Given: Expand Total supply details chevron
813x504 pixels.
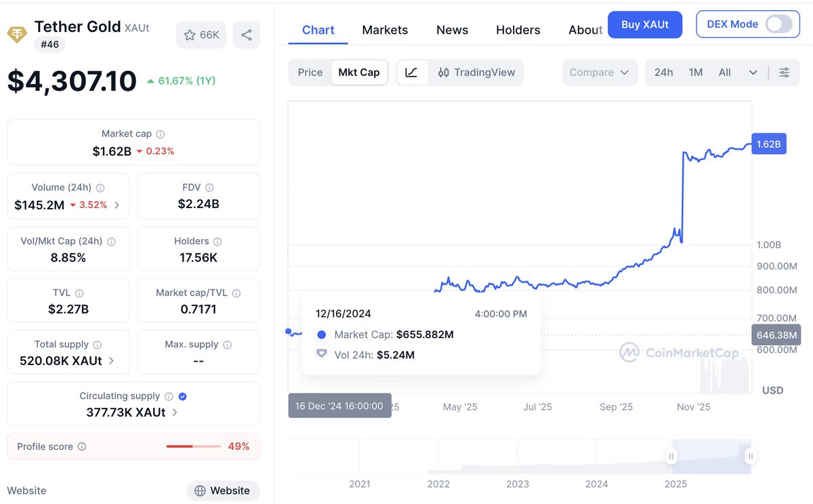Looking at the screenshot, I should point(111,361).
